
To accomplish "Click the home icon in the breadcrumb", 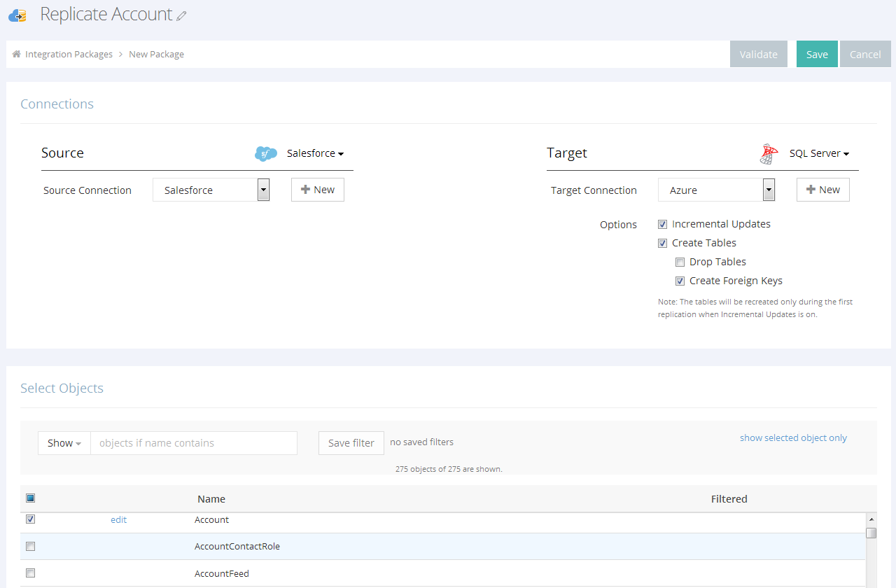I will [16, 54].
